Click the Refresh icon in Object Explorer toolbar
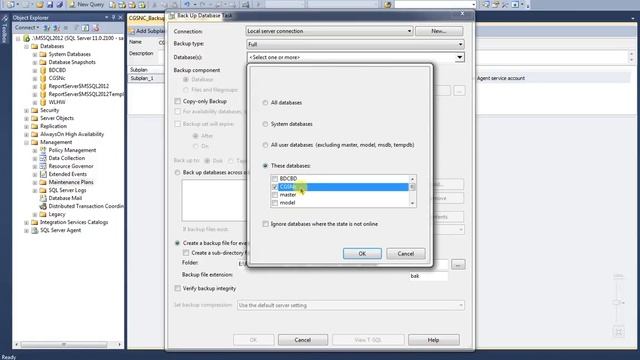 (x=85, y=28)
